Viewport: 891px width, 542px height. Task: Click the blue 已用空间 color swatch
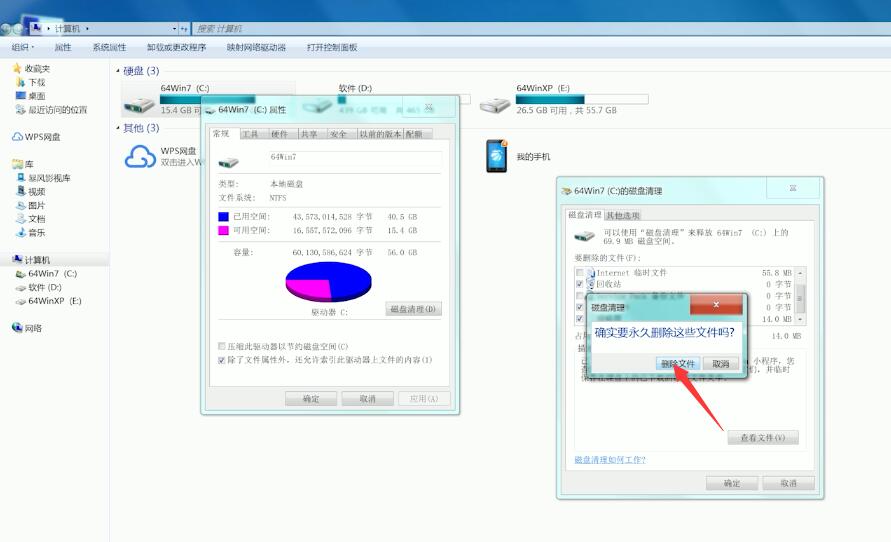point(223,216)
